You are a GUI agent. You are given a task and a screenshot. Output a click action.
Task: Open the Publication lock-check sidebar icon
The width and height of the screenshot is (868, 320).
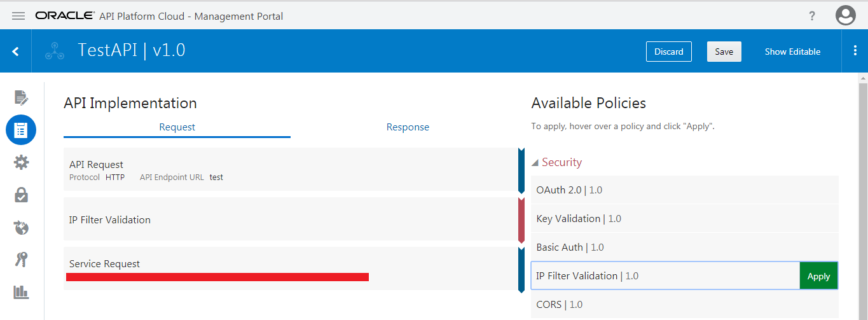21,195
